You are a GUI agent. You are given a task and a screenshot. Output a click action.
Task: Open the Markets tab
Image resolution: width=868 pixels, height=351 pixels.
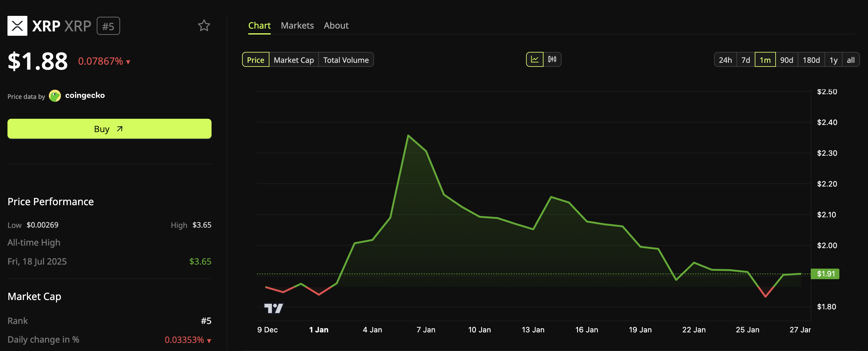[x=297, y=25]
